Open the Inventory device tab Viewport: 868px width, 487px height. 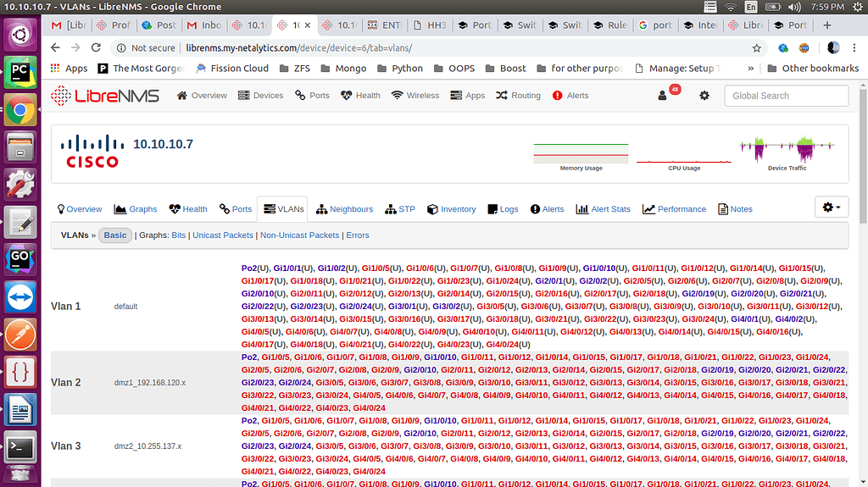point(451,209)
